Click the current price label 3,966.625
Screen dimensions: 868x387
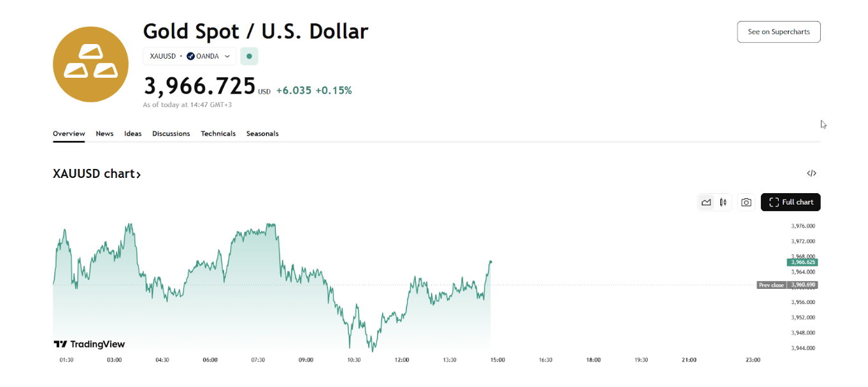[803, 262]
